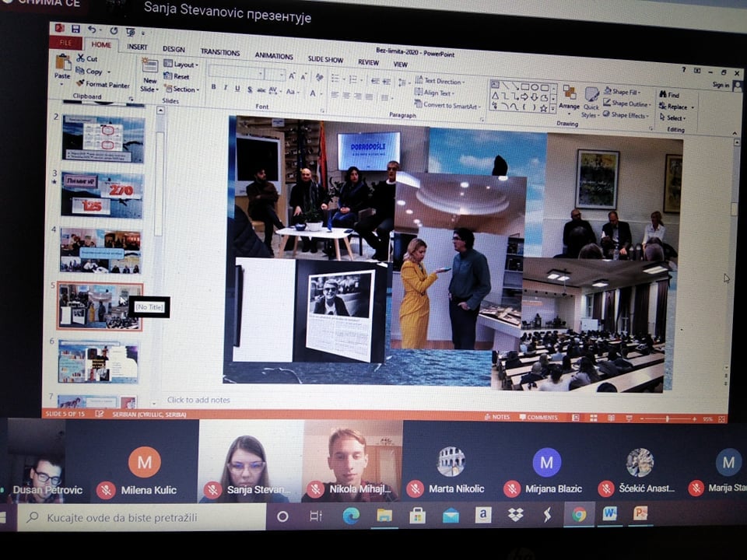Click the Paste icon in Clipboard group
The height and width of the screenshot is (560, 747).
[62, 64]
